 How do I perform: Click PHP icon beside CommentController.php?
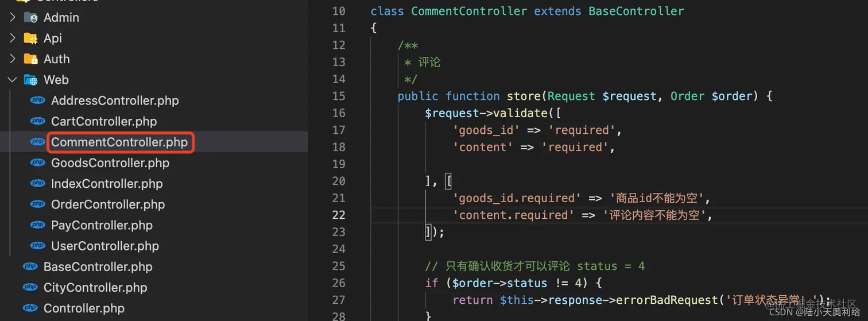click(38, 142)
